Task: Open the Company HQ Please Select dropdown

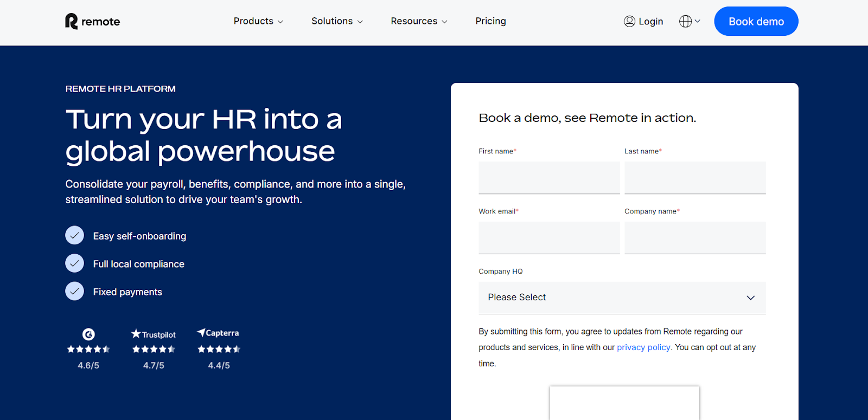Action: pos(622,298)
